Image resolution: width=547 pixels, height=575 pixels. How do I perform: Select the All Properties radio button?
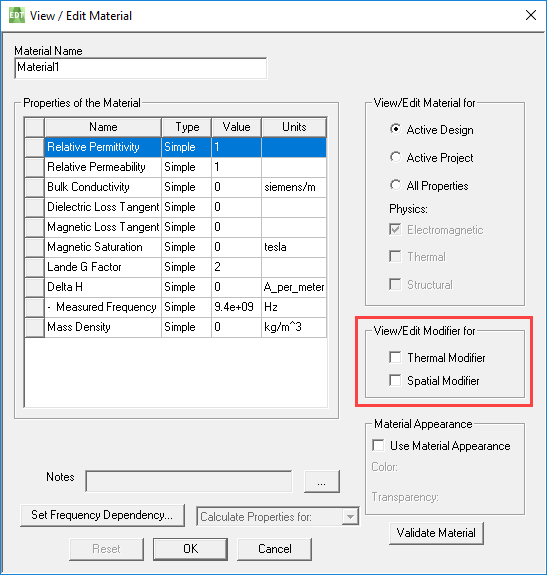pyautogui.click(x=395, y=185)
